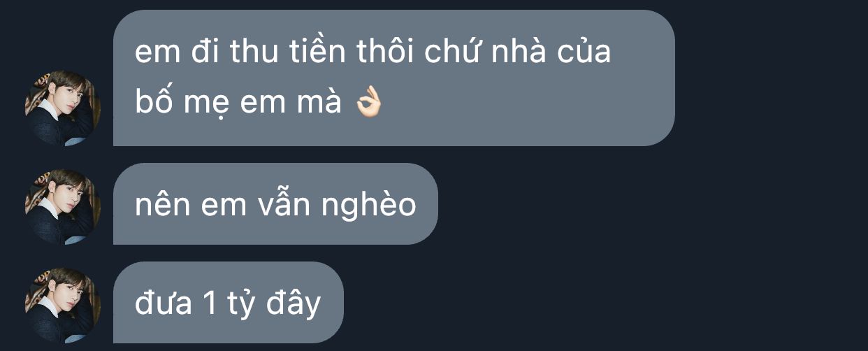Screen dimensions: 868x351
Task: Open profile picture next to "nên em vẫn nghèo"
Action: (63, 206)
